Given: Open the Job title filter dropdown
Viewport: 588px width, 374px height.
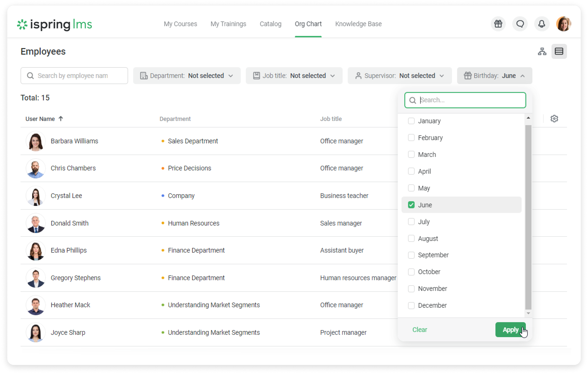Looking at the screenshot, I should tap(294, 76).
